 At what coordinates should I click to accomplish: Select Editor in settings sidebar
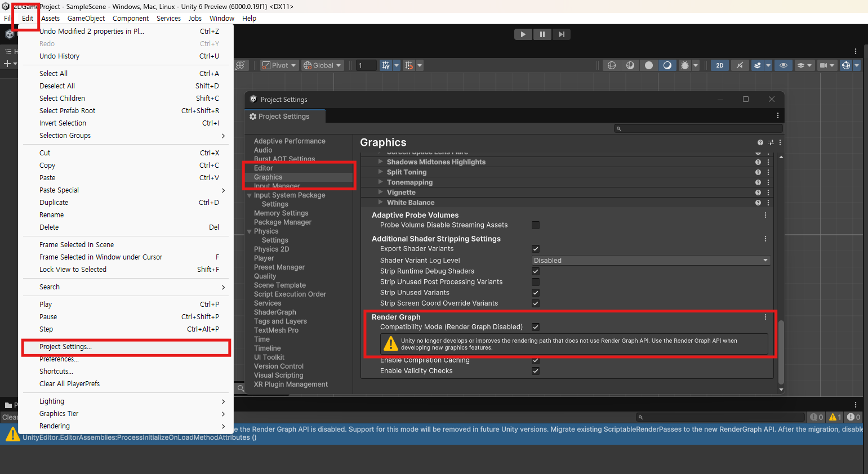[263, 168]
